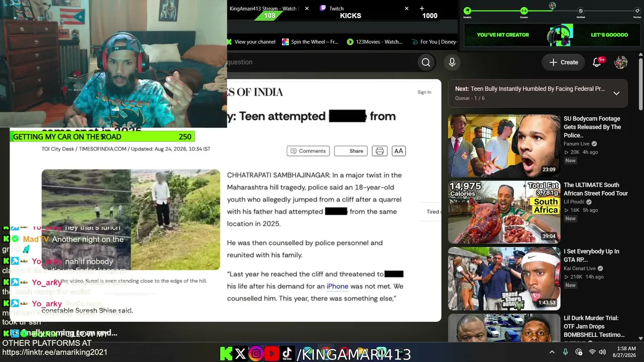Click the Times of India masthead logo
Viewport: 644px width, 362px height.
pyautogui.click(x=255, y=92)
